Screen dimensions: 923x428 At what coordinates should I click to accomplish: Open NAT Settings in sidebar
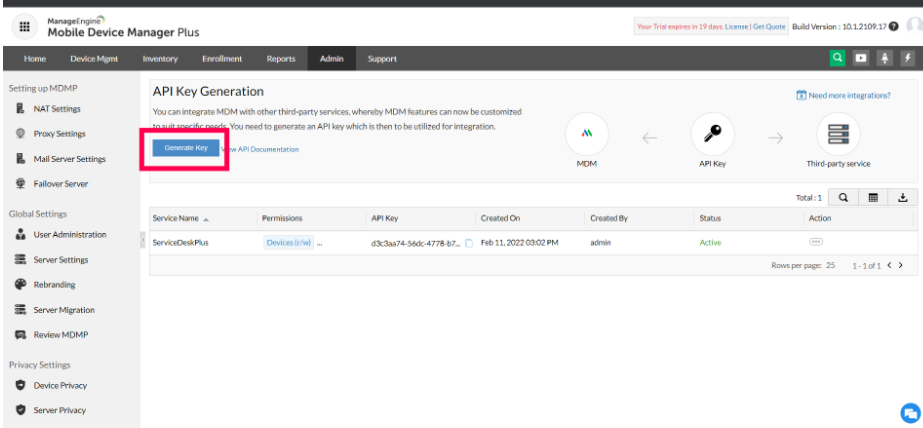tap(57, 109)
